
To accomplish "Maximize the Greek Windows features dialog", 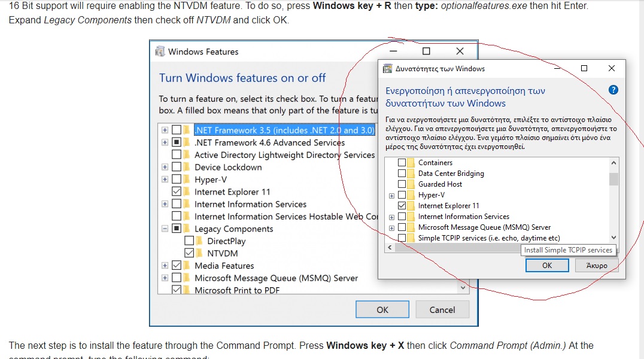I will click(x=584, y=68).
